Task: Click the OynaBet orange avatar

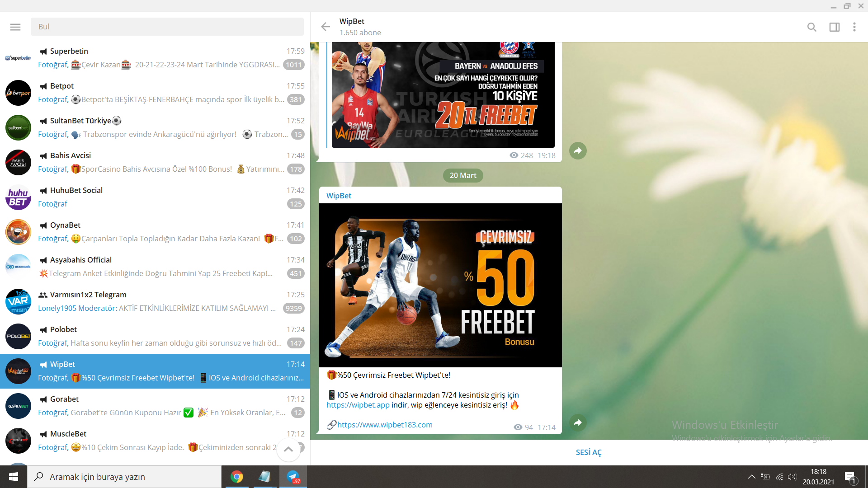Action: (x=18, y=232)
